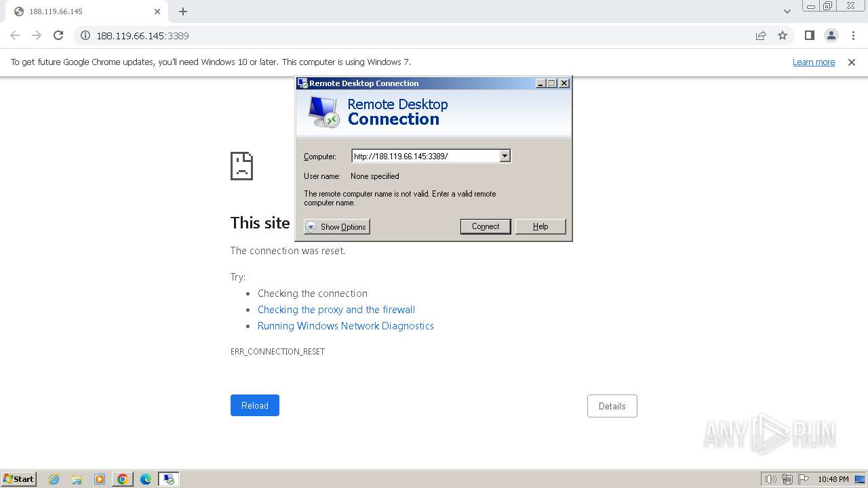Click the Chrome back arrow
Viewport: 868px width, 488px height.
[15, 35]
